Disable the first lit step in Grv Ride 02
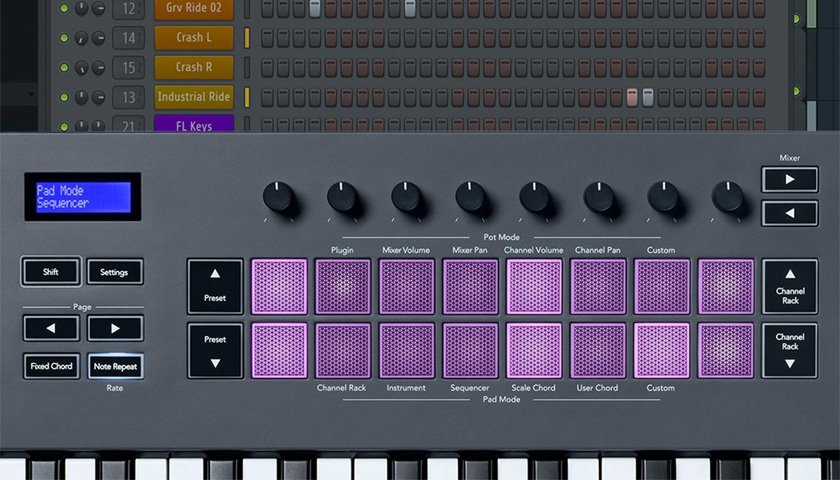840x480 pixels. [x=315, y=9]
